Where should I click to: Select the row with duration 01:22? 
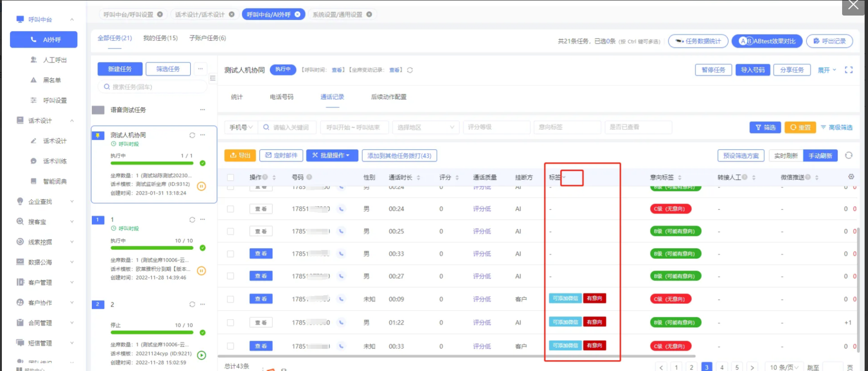click(x=230, y=323)
